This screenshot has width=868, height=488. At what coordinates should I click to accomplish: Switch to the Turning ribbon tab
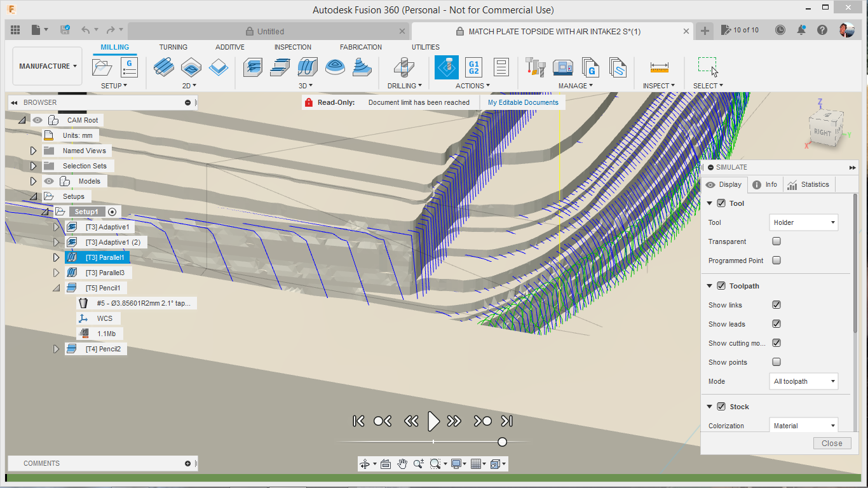173,47
